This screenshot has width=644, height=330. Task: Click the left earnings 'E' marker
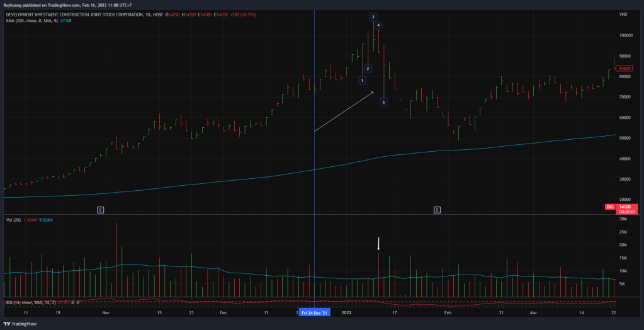[100, 208]
